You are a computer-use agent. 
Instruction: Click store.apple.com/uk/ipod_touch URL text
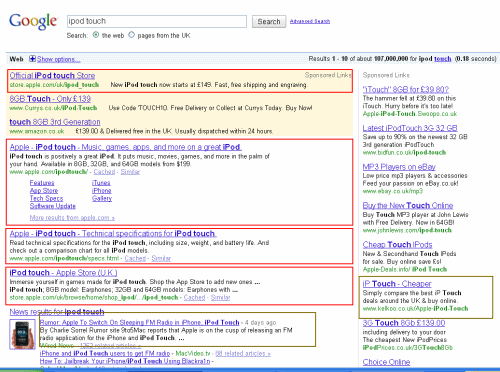54,85
